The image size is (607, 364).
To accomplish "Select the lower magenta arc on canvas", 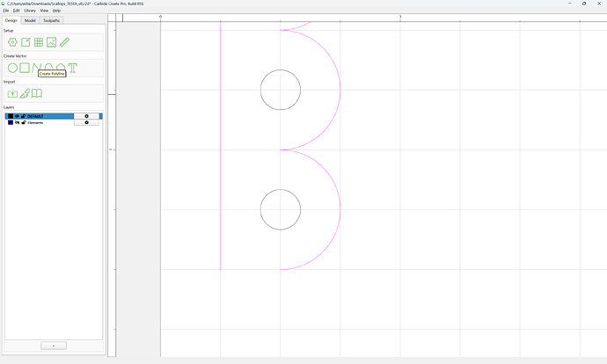I will coord(340,209).
